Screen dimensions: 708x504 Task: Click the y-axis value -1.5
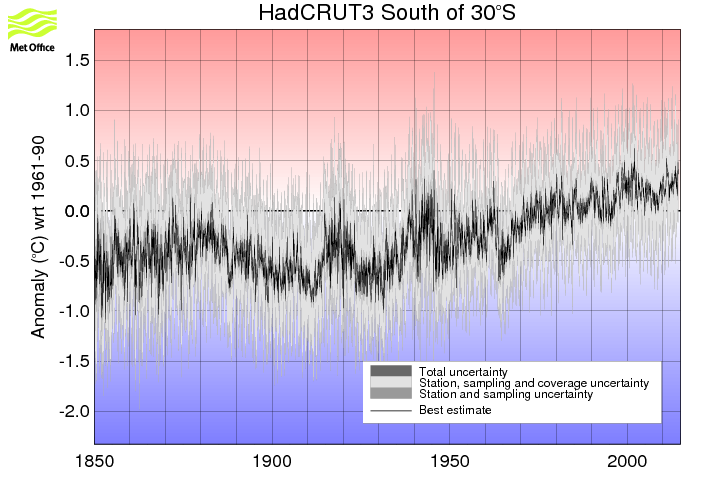pyautogui.click(x=75, y=361)
